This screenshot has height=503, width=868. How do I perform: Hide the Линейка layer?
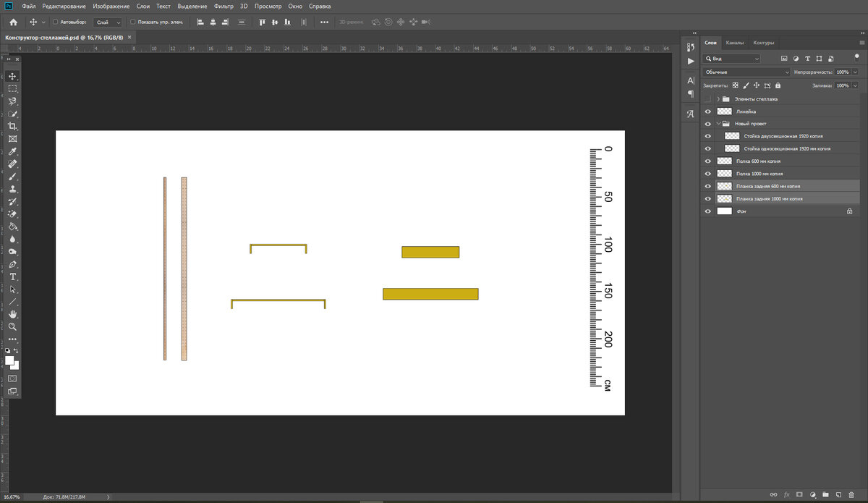(708, 111)
